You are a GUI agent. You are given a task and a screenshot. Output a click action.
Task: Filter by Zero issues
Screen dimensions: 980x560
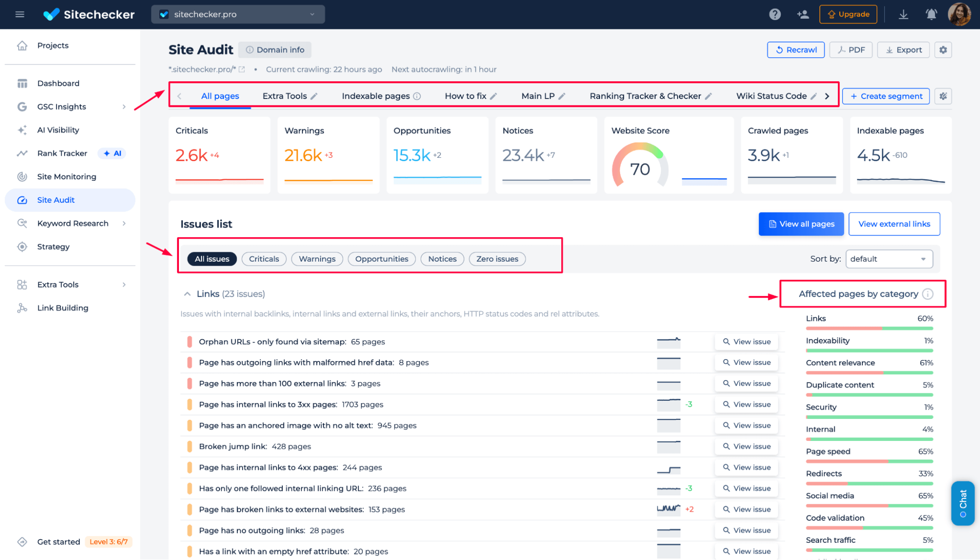[497, 259]
